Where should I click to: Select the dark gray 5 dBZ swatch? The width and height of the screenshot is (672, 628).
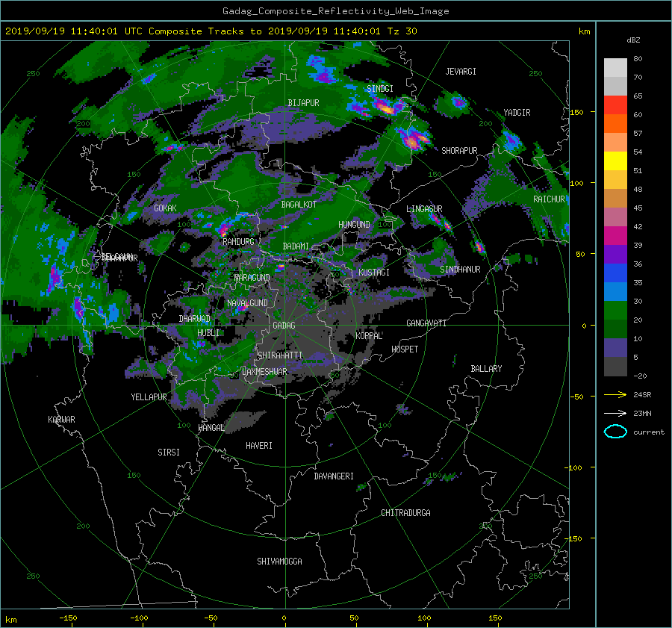pyautogui.click(x=615, y=367)
